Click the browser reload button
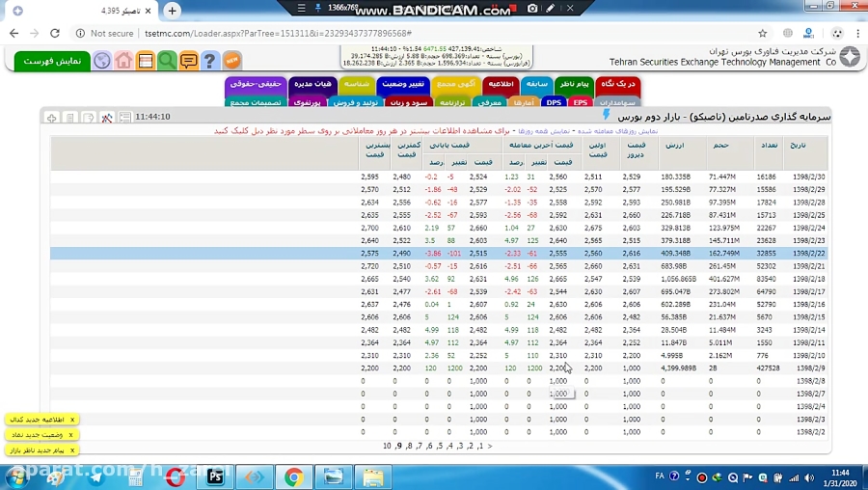The image size is (868, 490). point(54,33)
